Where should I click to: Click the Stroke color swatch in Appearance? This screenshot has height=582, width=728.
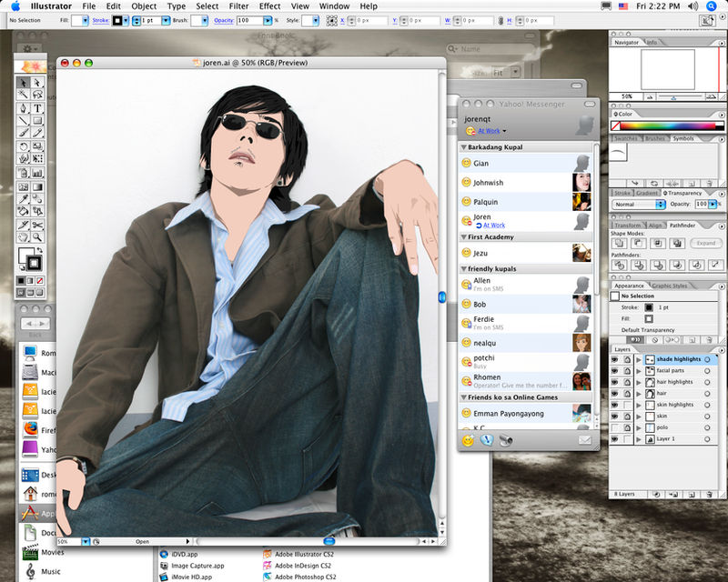(x=649, y=307)
